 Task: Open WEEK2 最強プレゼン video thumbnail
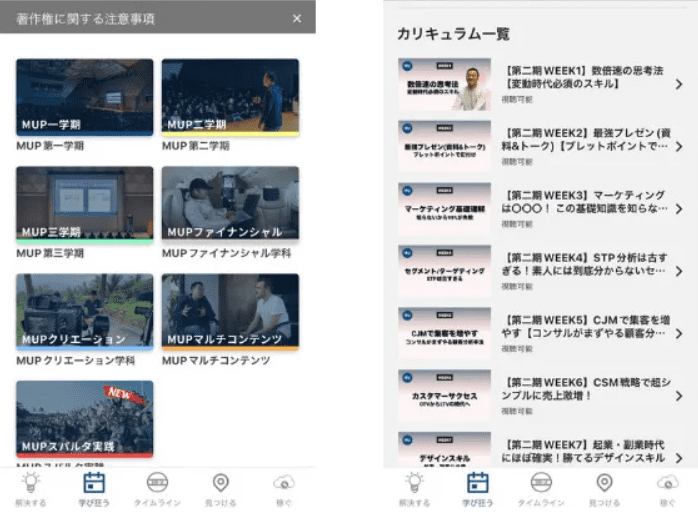444,146
